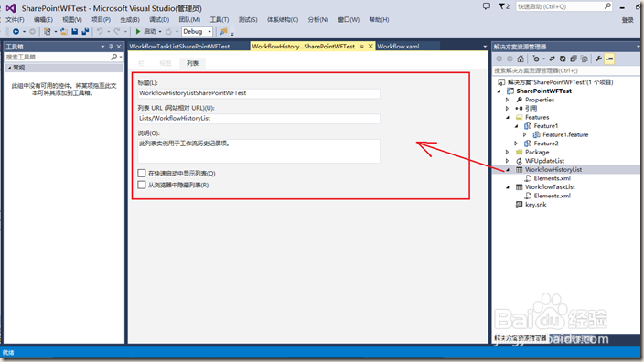Click the Refresh icon in Solution Explorer
The width and height of the screenshot is (644, 362).
(x=563, y=59)
